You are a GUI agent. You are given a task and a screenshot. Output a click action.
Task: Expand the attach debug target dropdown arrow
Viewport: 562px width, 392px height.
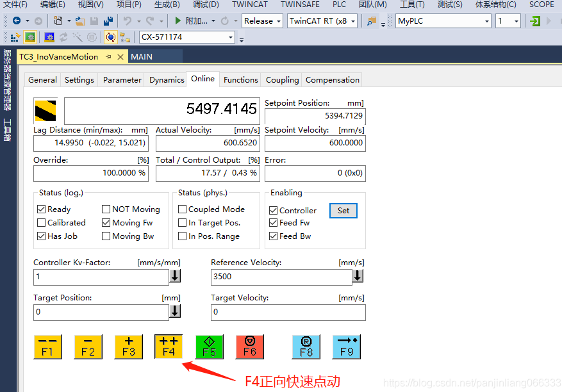[213, 21]
